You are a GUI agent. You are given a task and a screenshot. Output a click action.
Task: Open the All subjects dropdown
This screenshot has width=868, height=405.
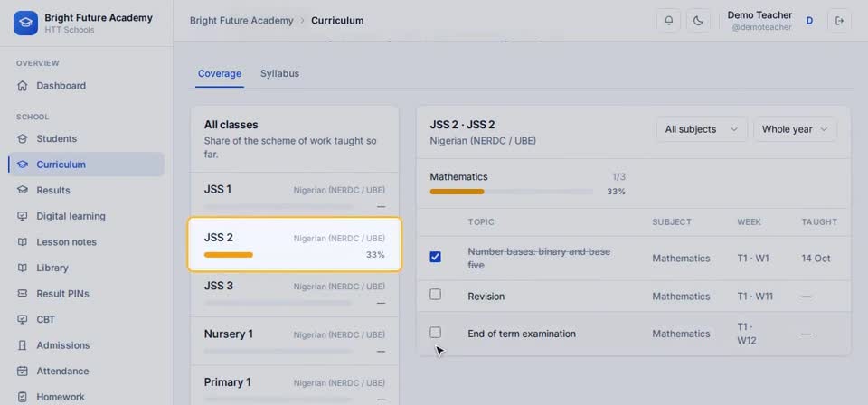[x=702, y=129]
